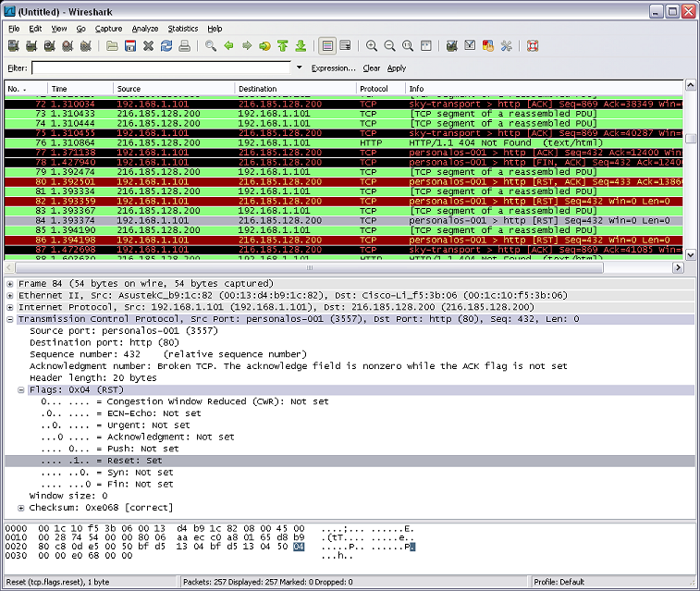Click the Apply filter button
This screenshot has height=591, width=700.
point(397,68)
